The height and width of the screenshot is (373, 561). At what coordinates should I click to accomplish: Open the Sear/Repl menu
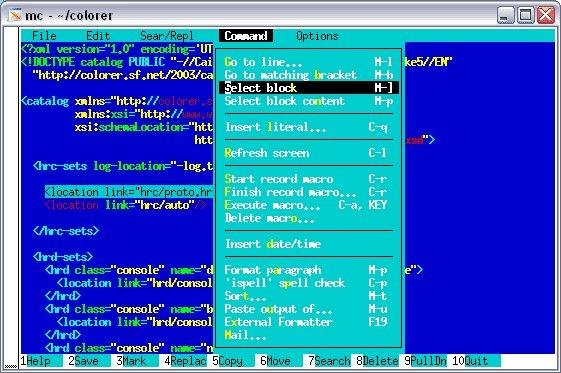[167, 36]
